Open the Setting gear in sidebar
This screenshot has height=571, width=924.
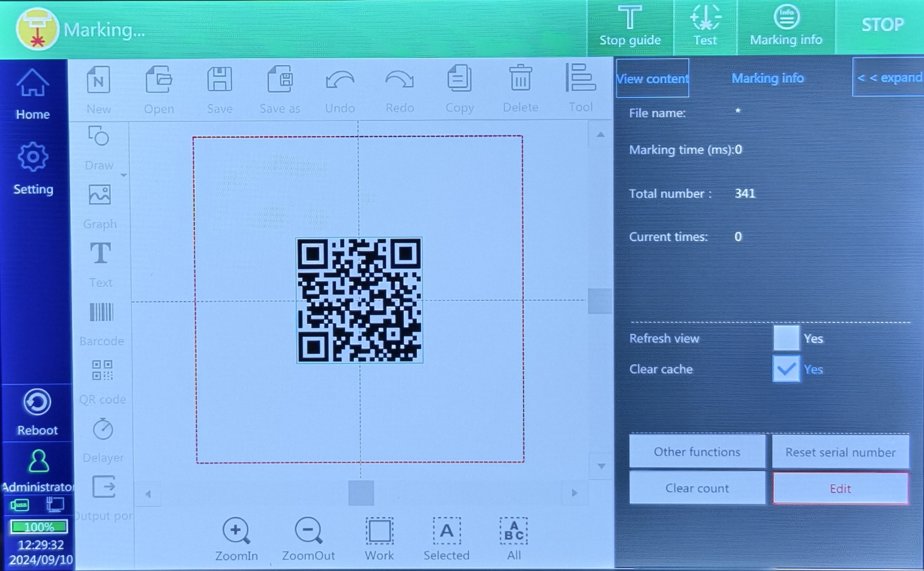pyautogui.click(x=33, y=157)
